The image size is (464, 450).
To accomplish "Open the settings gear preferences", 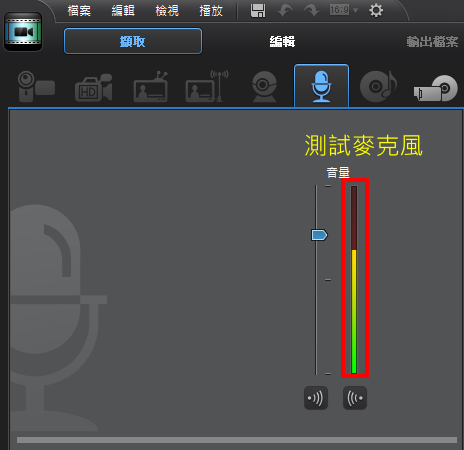I will click(x=376, y=10).
